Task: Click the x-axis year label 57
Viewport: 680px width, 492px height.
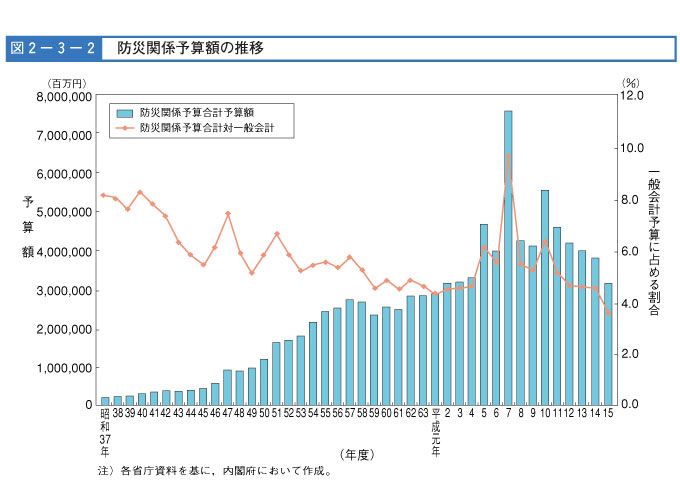Action: click(x=350, y=413)
